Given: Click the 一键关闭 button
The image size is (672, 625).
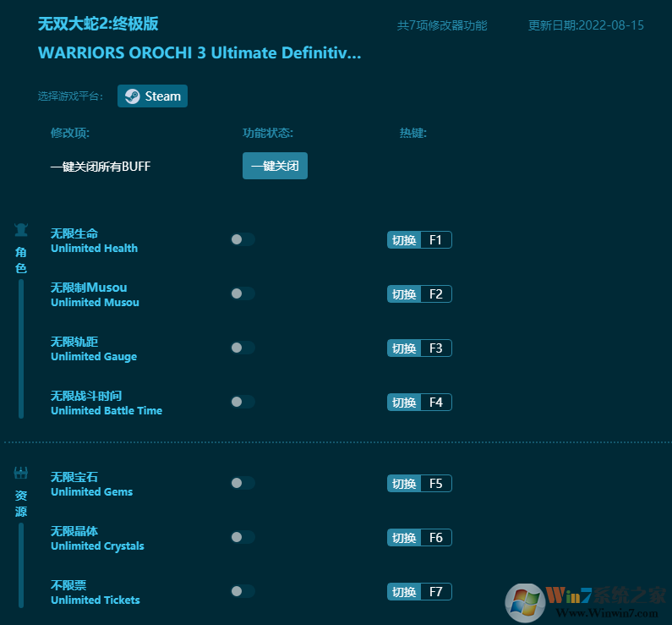Looking at the screenshot, I should [275, 166].
